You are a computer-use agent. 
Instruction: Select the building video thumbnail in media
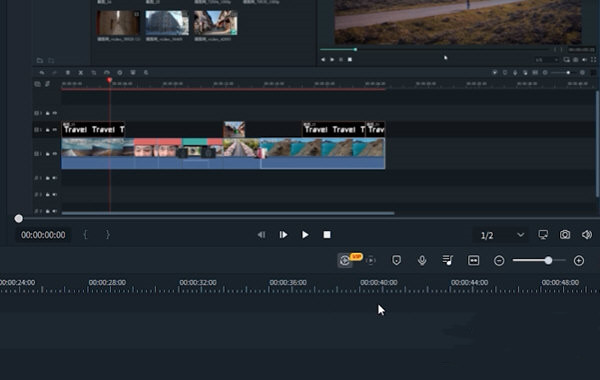167,23
